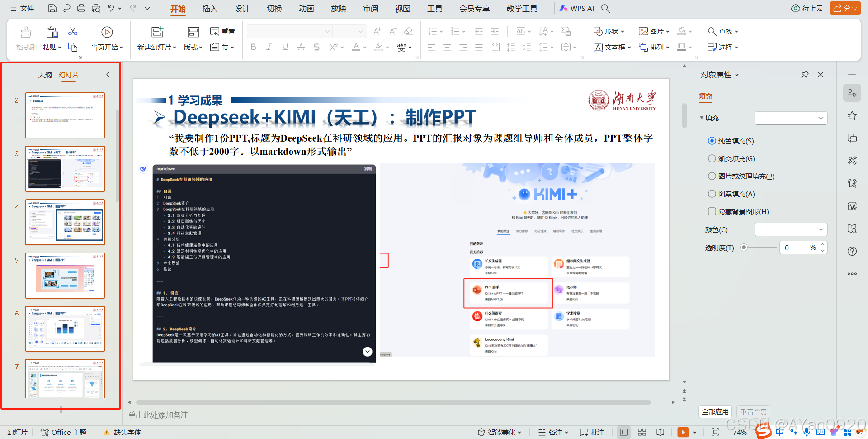Viewport: 868px width, 439px height.
Task: Click the Print icon in quick access bar
Action: [x=81, y=8]
